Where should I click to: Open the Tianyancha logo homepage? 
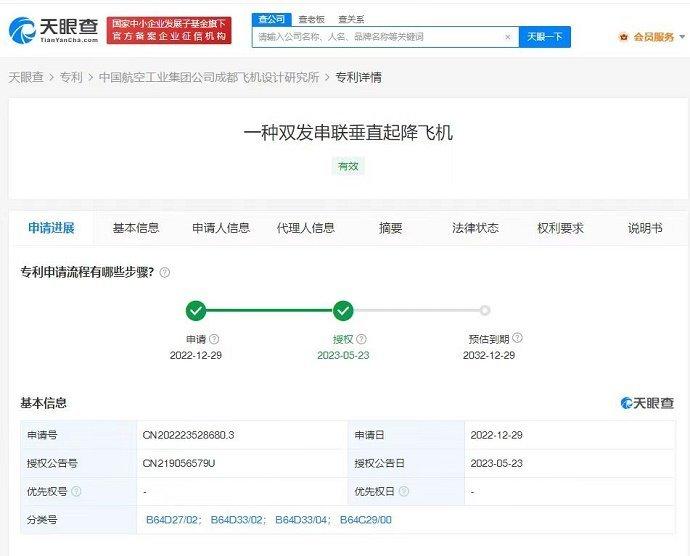54,30
